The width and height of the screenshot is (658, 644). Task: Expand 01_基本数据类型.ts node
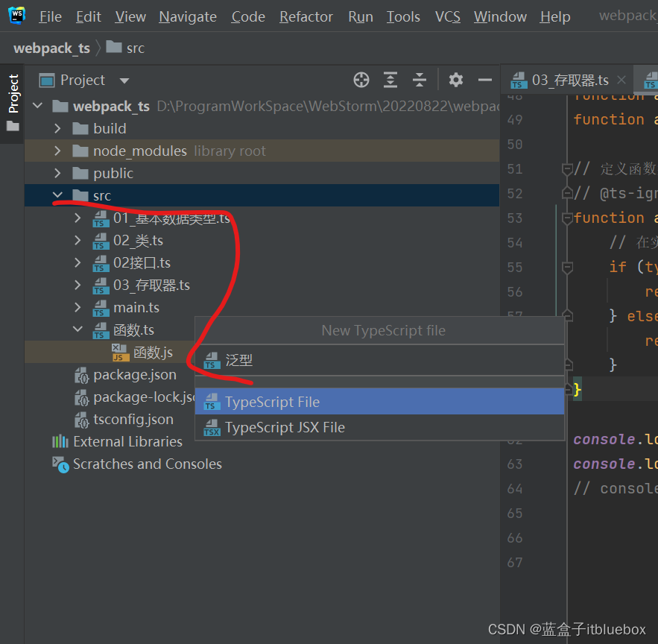click(x=77, y=218)
